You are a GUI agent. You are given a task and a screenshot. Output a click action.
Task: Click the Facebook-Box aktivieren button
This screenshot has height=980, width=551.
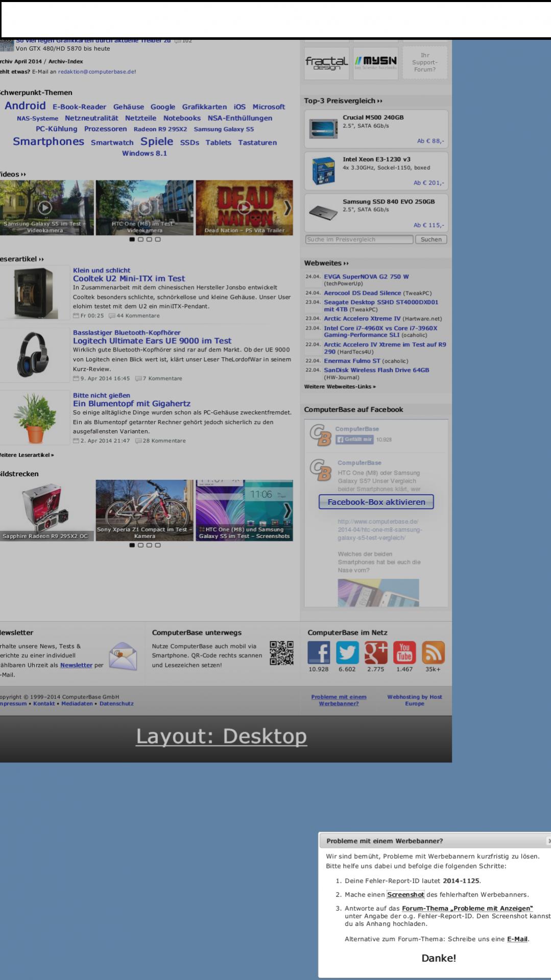pos(376,502)
